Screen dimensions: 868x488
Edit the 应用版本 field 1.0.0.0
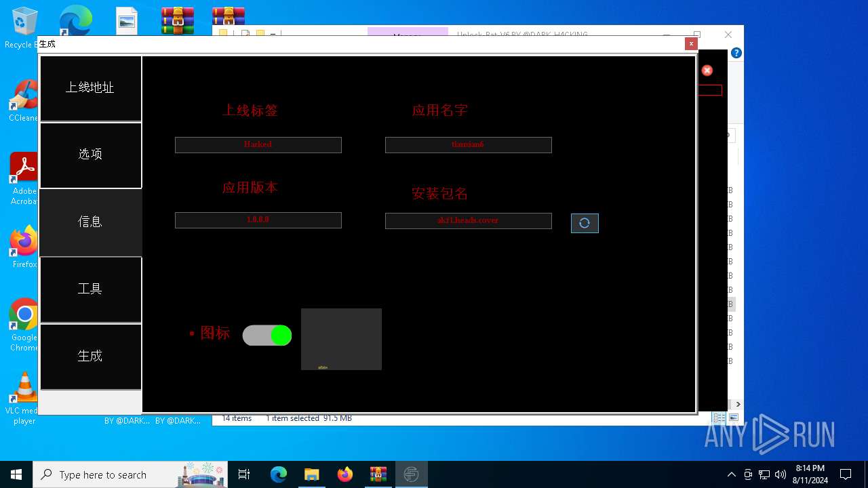pos(258,220)
